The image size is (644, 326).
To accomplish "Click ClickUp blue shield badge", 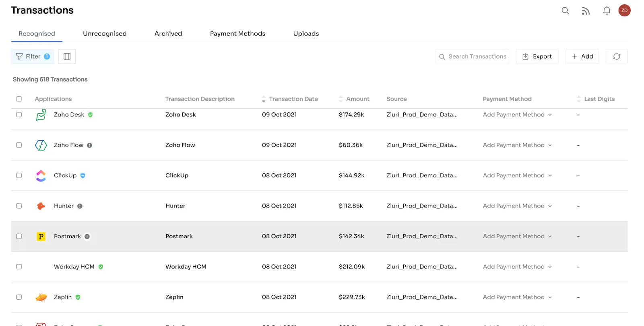I will [x=83, y=176].
